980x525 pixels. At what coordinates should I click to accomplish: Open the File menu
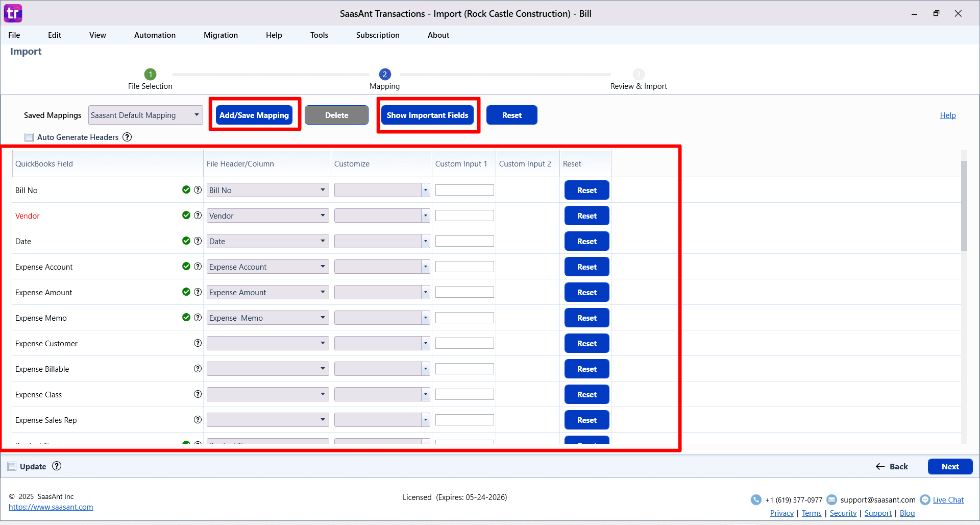tap(14, 35)
